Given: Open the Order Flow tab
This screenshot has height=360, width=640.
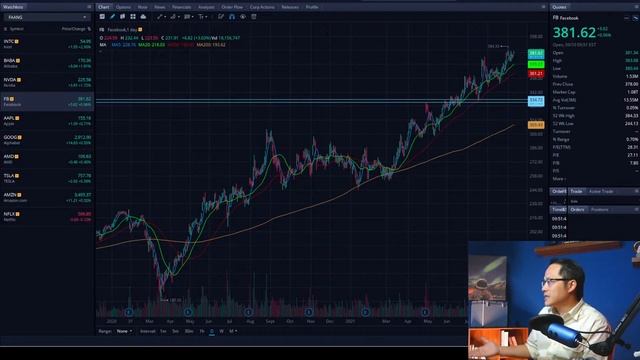Looking at the screenshot, I should (232, 7).
